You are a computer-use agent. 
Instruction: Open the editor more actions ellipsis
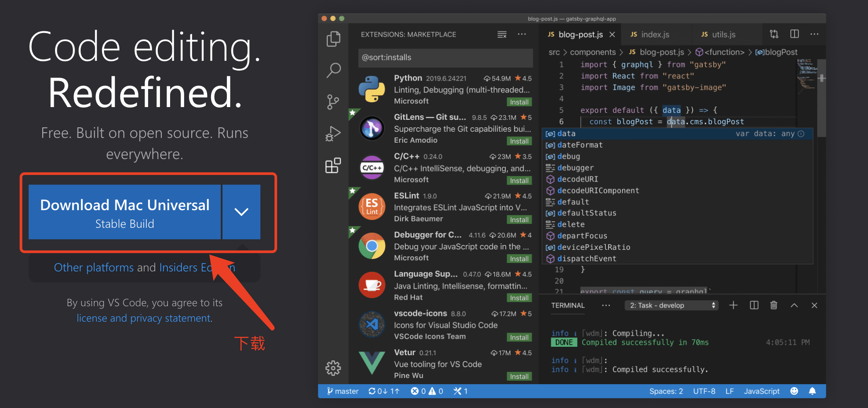pyautogui.click(x=814, y=34)
